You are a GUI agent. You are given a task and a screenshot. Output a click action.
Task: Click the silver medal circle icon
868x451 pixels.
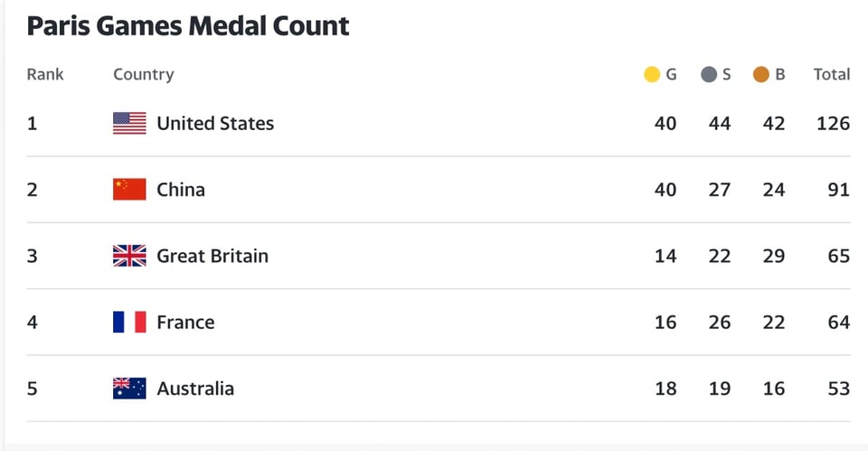pyautogui.click(x=709, y=75)
